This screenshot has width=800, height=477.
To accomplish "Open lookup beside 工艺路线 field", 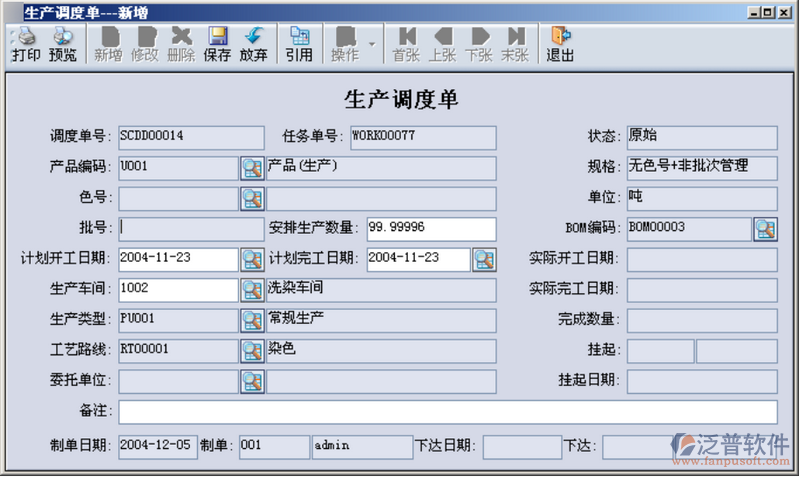I will [x=252, y=351].
